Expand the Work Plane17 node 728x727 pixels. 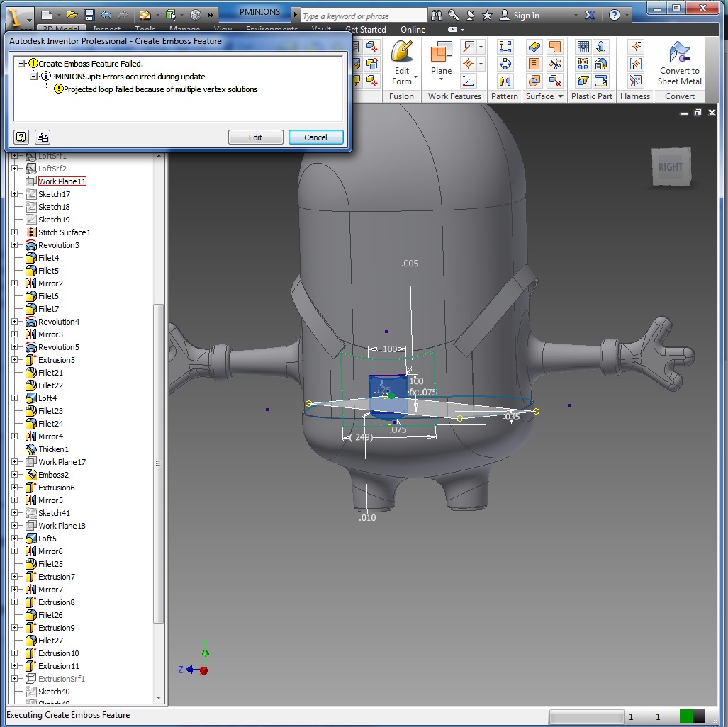(14, 462)
